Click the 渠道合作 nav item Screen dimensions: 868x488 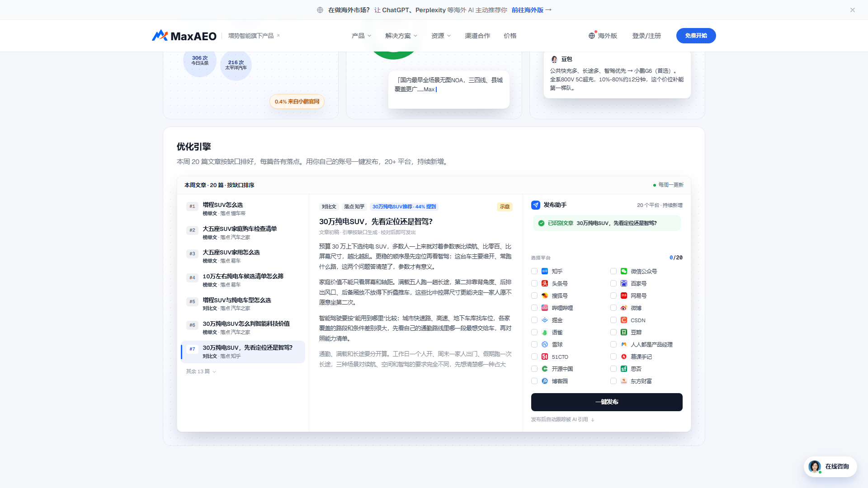(477, 36)
